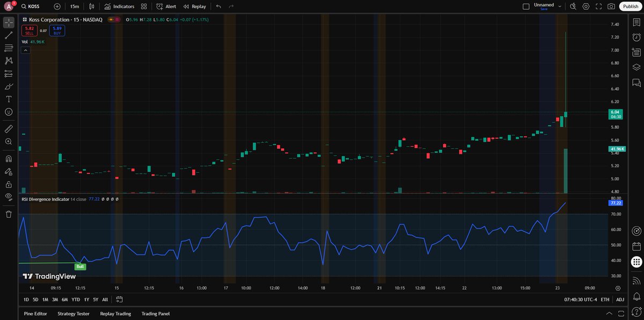Take a chart snapshot with camera icon
The image size is (644, 320).
point(611,6)
